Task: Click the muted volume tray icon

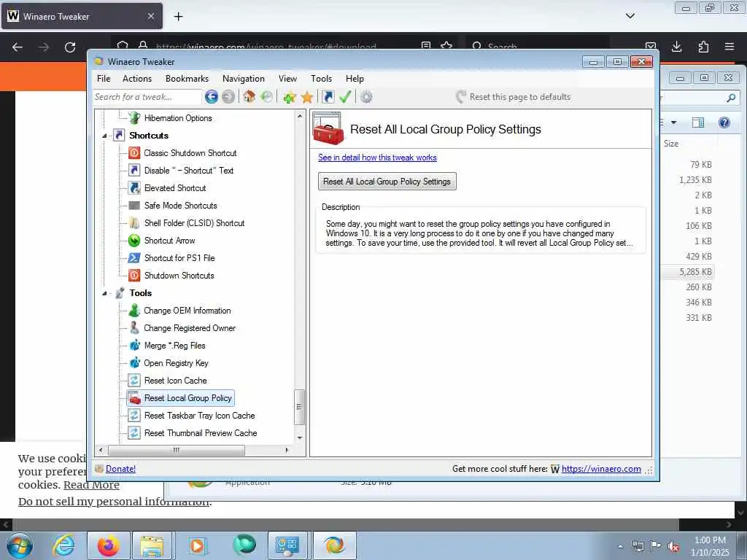Action: coord(673,547)
